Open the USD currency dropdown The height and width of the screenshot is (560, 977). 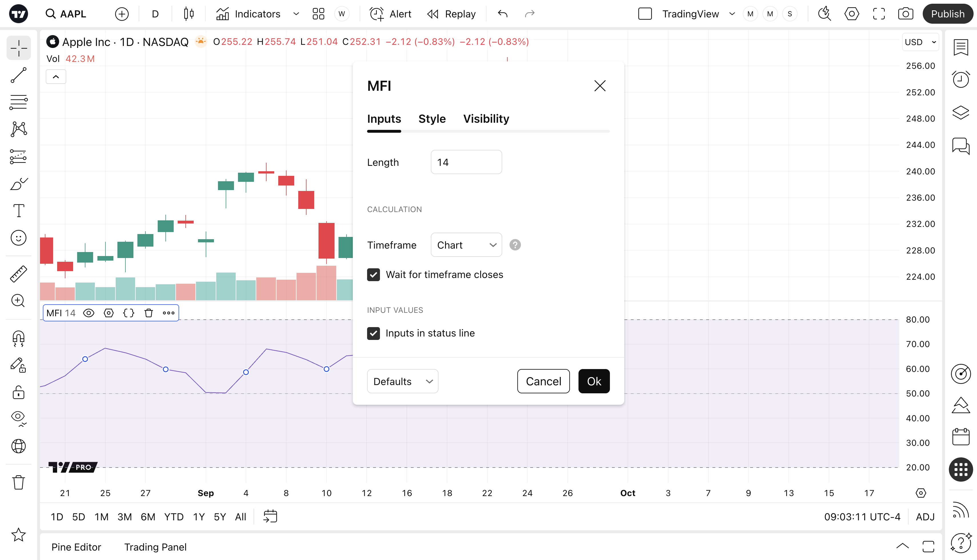(x=920, y=42)
